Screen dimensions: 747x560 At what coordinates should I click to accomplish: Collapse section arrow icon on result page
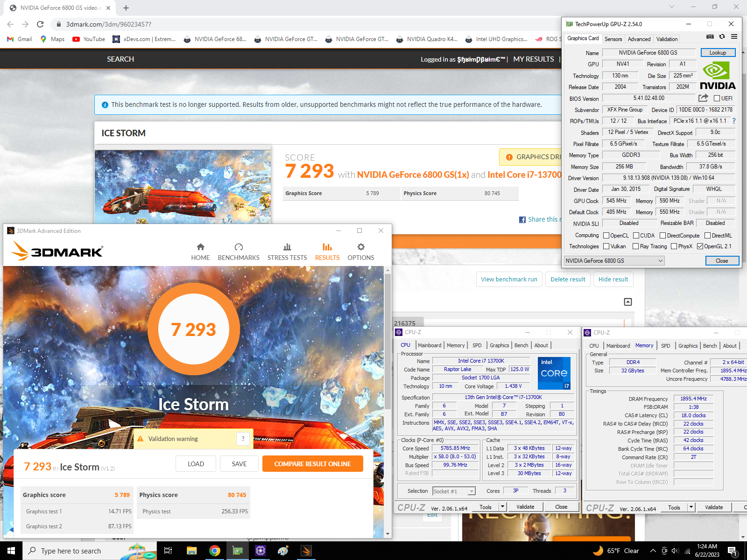pos(628,302)
